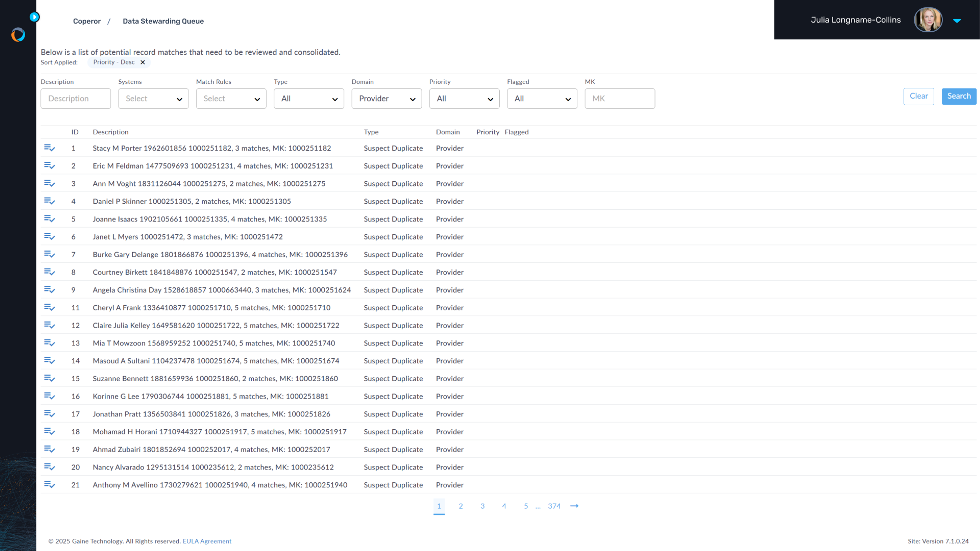Click the review icon for Nancy Alvarado

pos(49,467)
